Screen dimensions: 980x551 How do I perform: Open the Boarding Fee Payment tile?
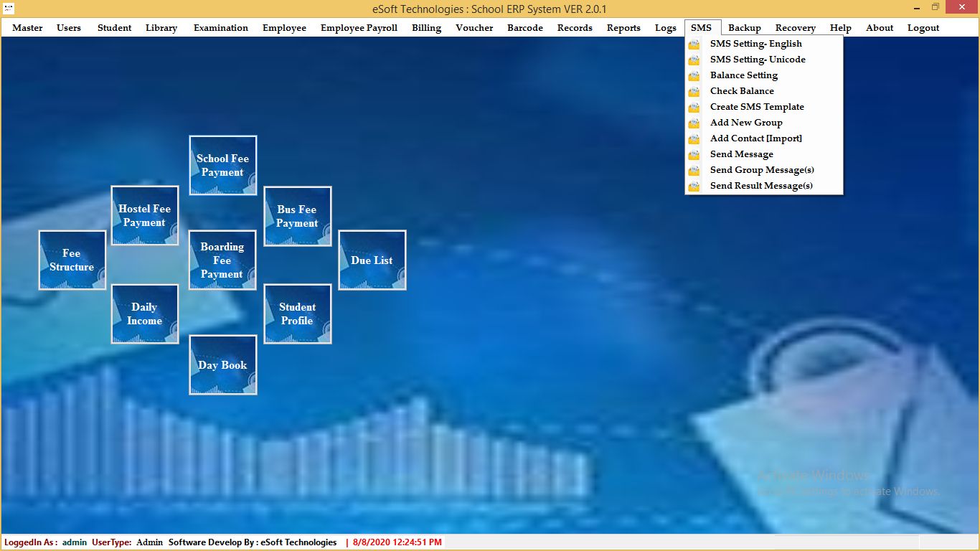(222, 260)
